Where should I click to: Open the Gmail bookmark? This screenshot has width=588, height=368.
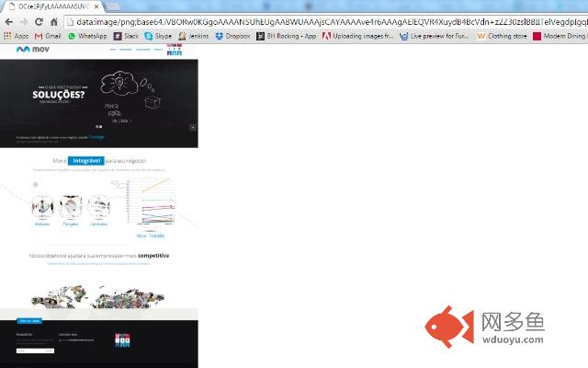pos(48,36)
